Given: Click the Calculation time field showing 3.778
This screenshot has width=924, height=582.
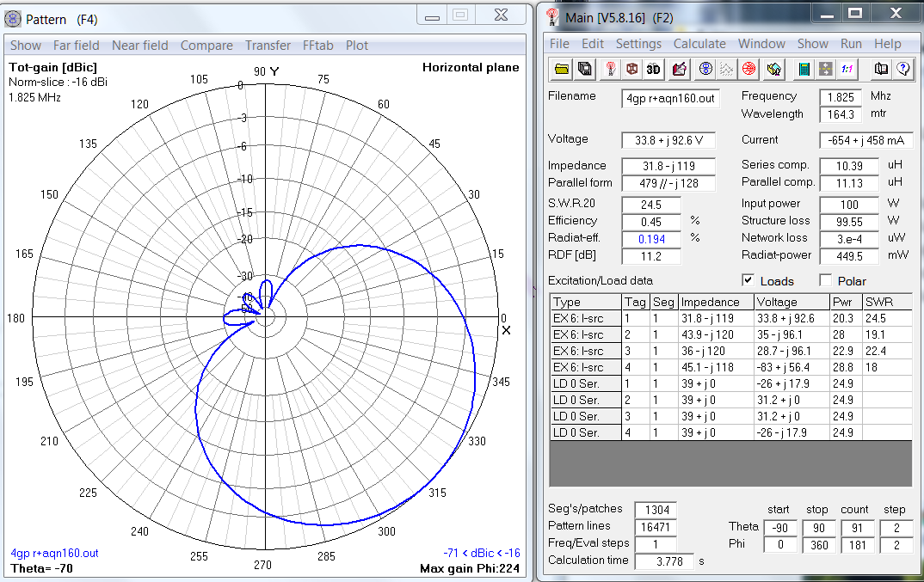Looking at the screenshot, I should (665, 562).
